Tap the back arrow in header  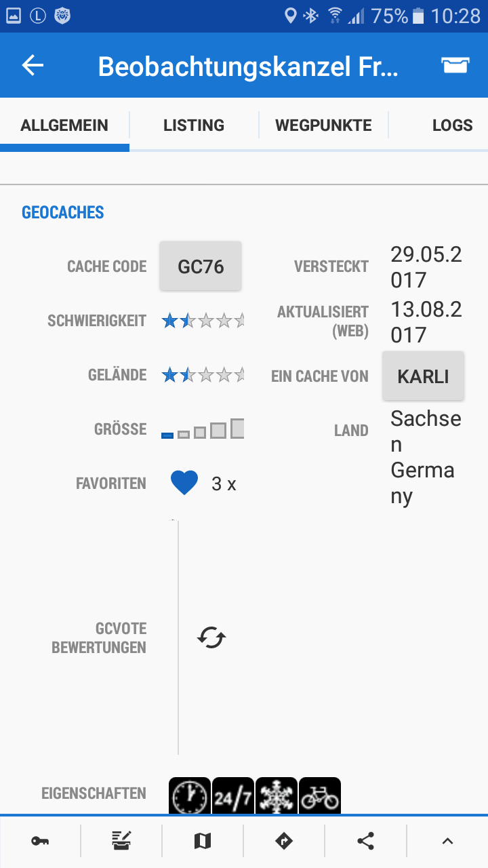(x=33, y=65)
